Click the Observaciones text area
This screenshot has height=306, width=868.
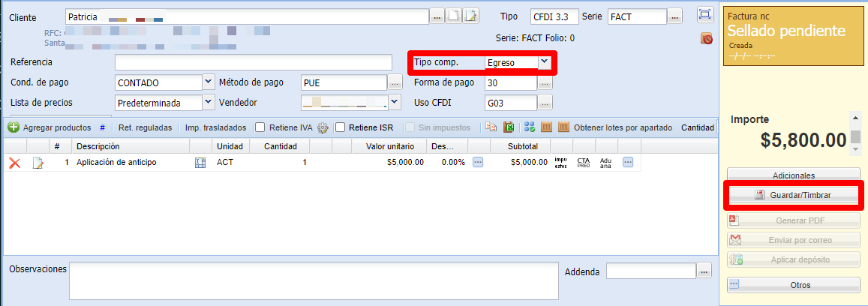(x=314, y=280)
